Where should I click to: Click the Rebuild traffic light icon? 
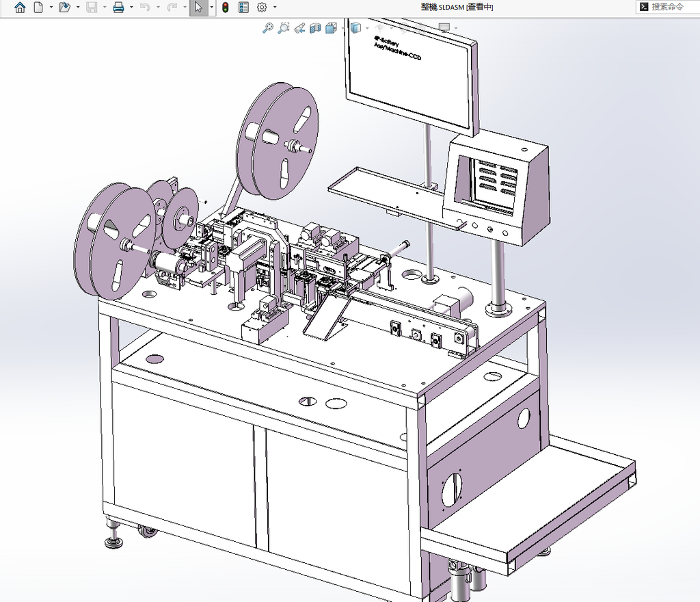tap(226, 7)
